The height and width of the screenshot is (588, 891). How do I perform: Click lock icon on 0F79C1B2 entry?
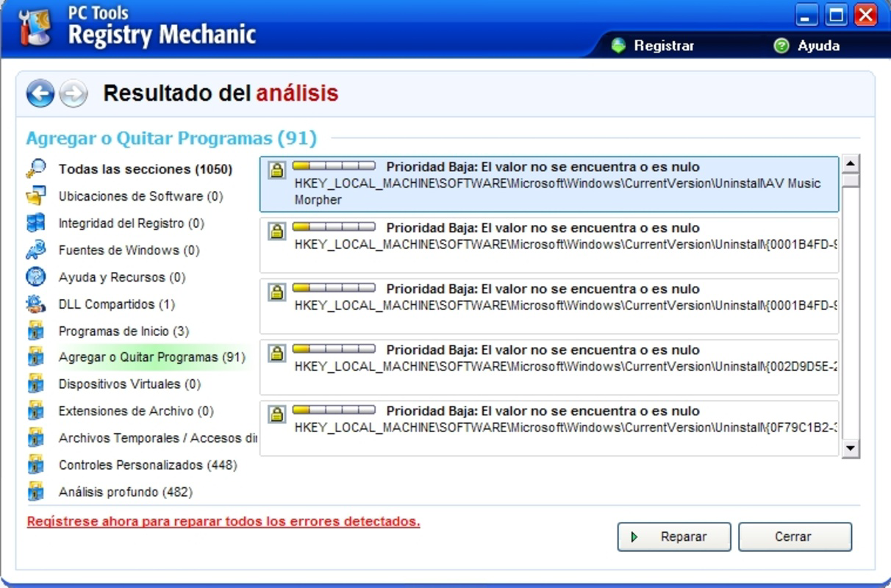[276, 414]
